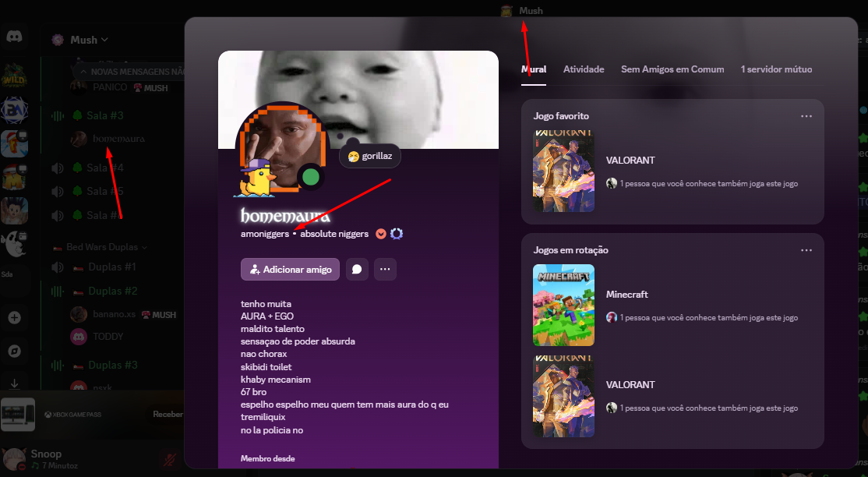Click the Jogo favorito VALORANT cover
The height and width of the screenshot is (477, 868).
pos(563,171)
